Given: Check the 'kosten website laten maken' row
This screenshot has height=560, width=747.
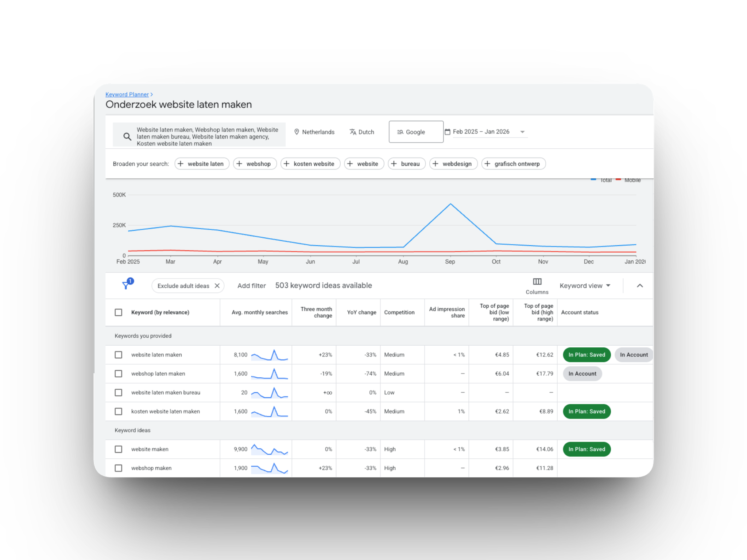Looking at the screenshot, I should pyautogui.click(x=118, y=412).
